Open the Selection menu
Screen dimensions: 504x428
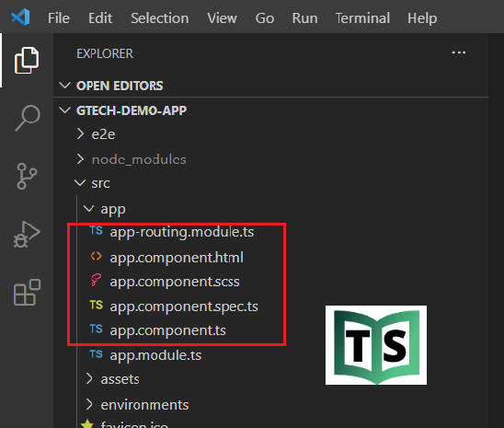(160, 18)
